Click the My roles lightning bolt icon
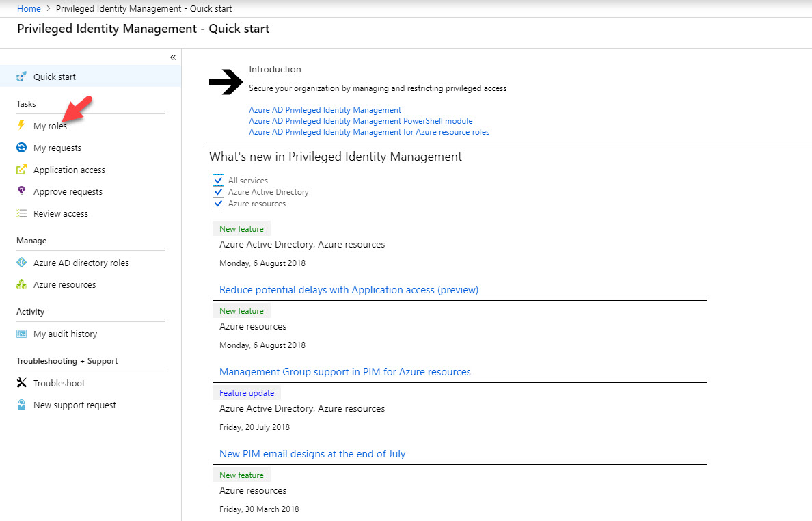The width and height of the screenshot is (812, 521). (21, 125)
